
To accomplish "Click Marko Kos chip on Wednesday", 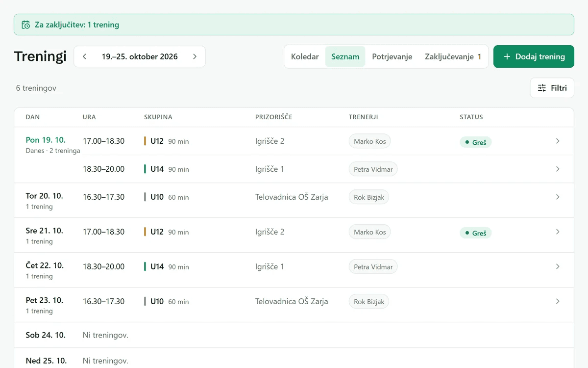I will click(x=370, y=232).
